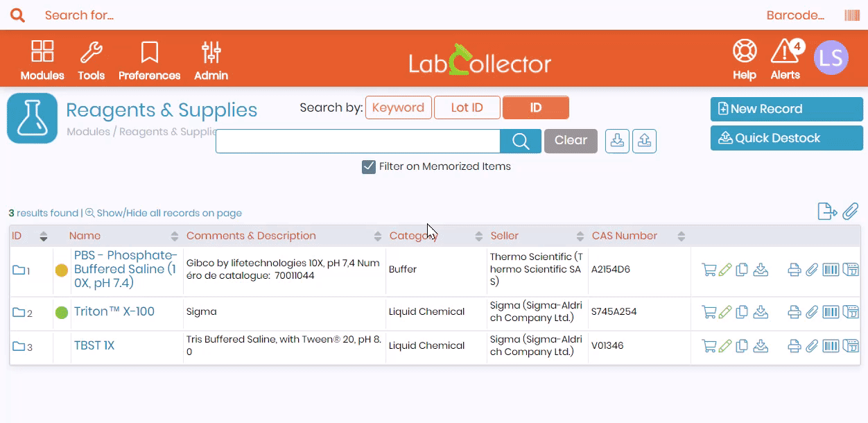868x423 pixels.
Task: Click the barcode scanner icon at top right
Action: (x=852, y=15)
